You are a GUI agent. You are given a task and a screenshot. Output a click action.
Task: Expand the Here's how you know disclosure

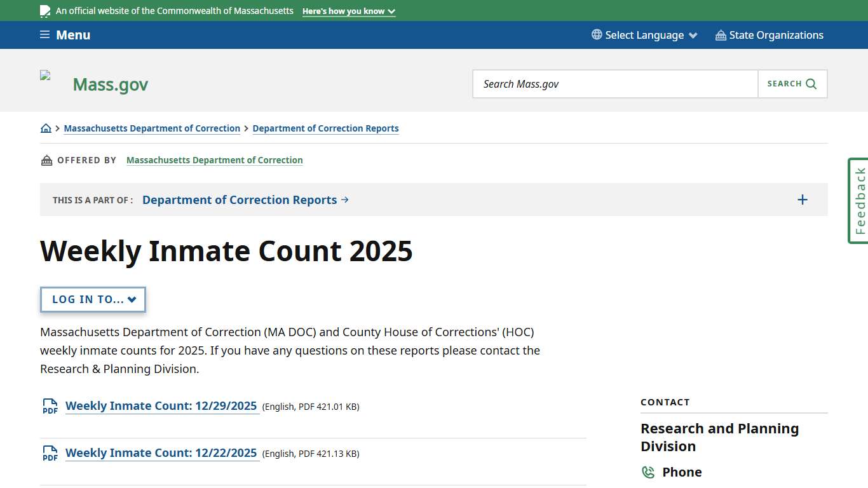pyautogui.click(x=348, y=11)
